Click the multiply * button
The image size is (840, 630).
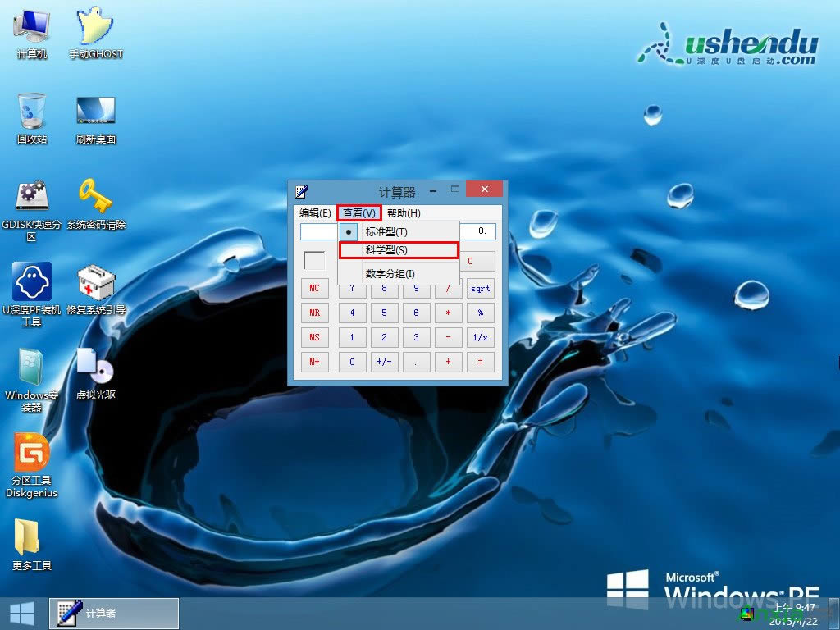449,313
